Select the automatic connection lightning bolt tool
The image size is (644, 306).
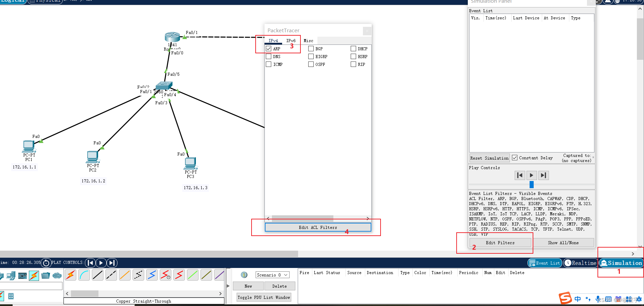(x=70, y=275)
